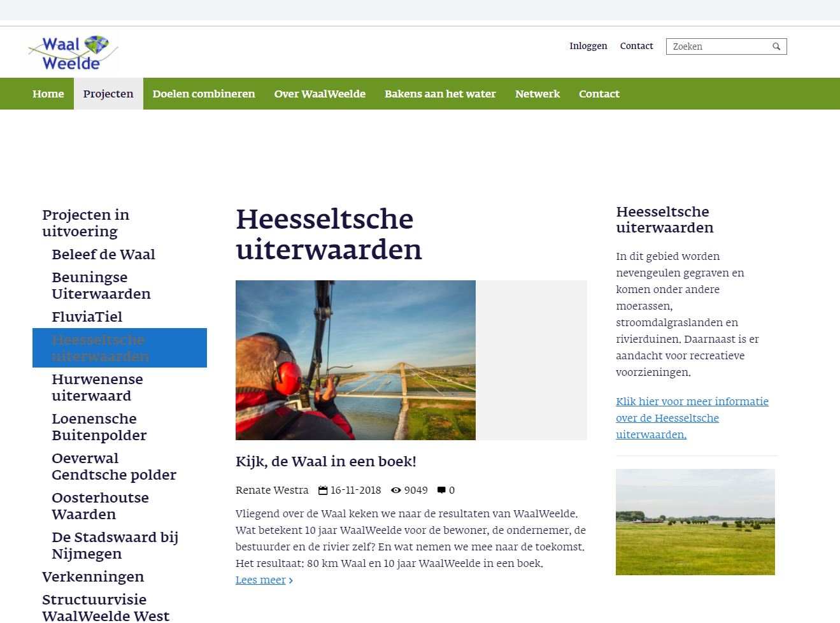Click the WaalWeelde logo

(72, 53)
